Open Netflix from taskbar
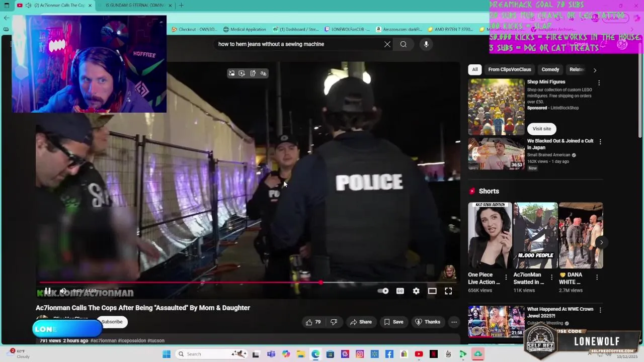644x362 pixels. click(x=434, y=354)
